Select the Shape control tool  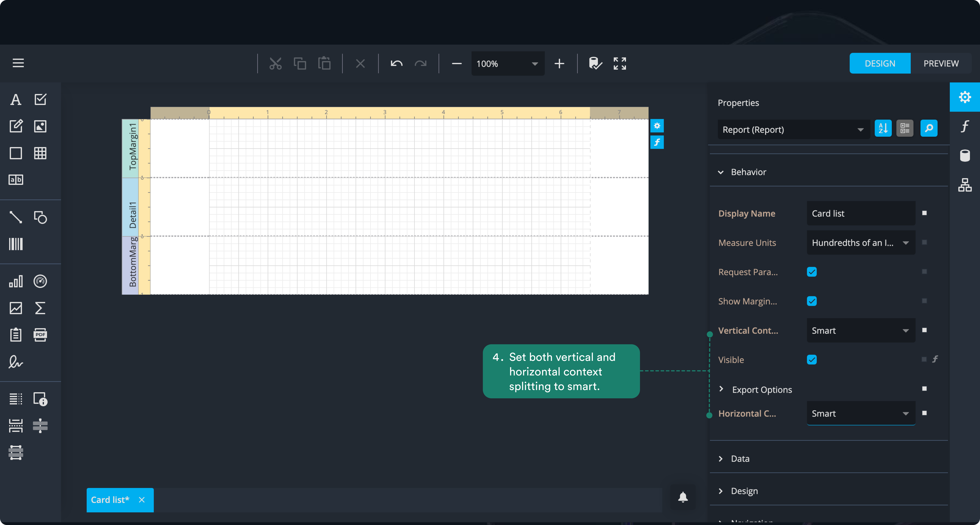pos(40,217)
